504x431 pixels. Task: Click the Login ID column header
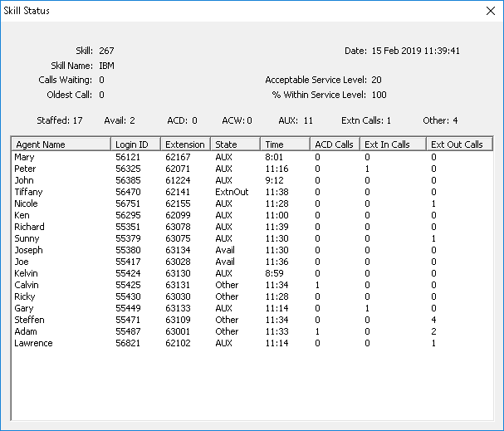click(x=135, y=144)
